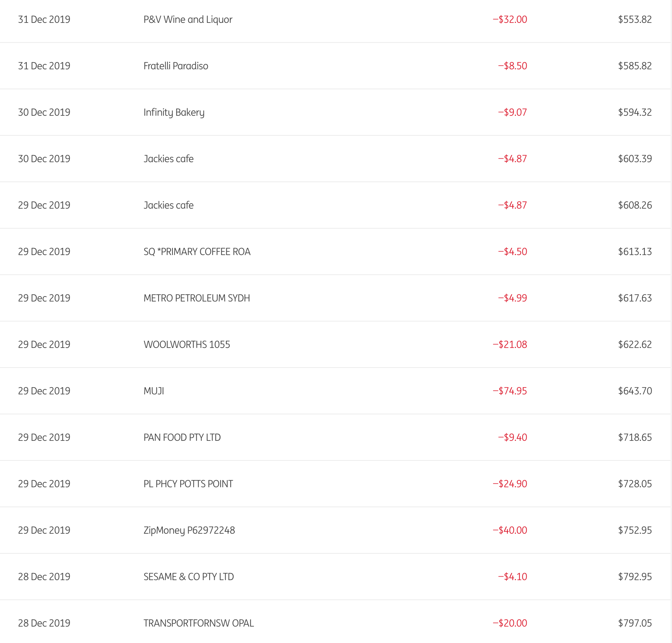Click the $797.05 balance value

(635, 623)
